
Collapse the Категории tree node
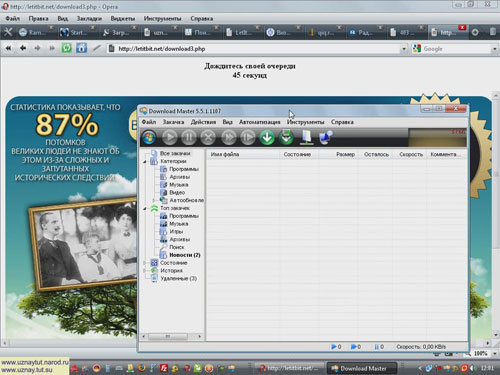145,162
